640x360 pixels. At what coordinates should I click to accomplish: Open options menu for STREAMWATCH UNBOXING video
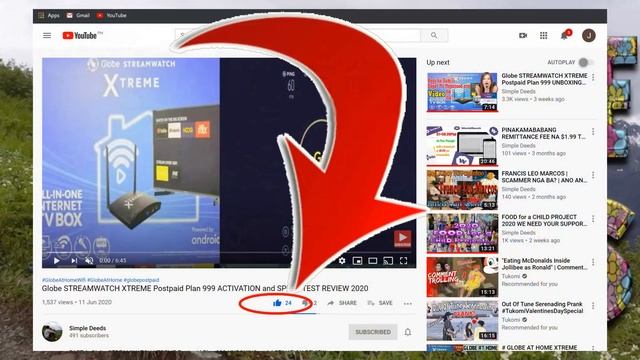coord(593,77)
